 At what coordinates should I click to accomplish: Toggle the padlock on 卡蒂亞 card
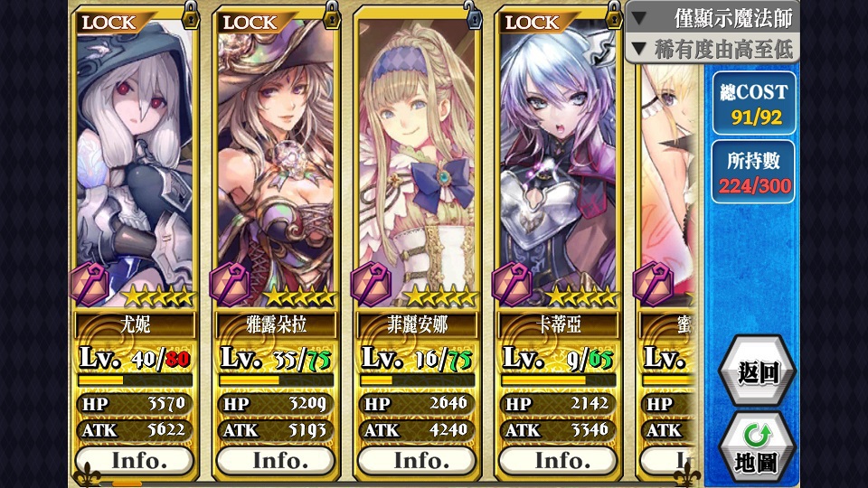pos(614,15)
